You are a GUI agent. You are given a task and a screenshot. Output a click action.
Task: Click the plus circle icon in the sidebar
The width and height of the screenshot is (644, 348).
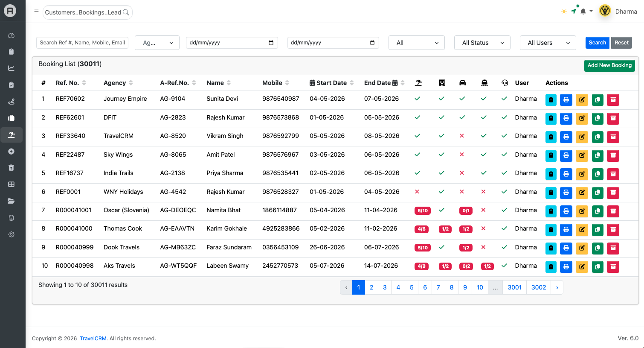pos(12,152)
